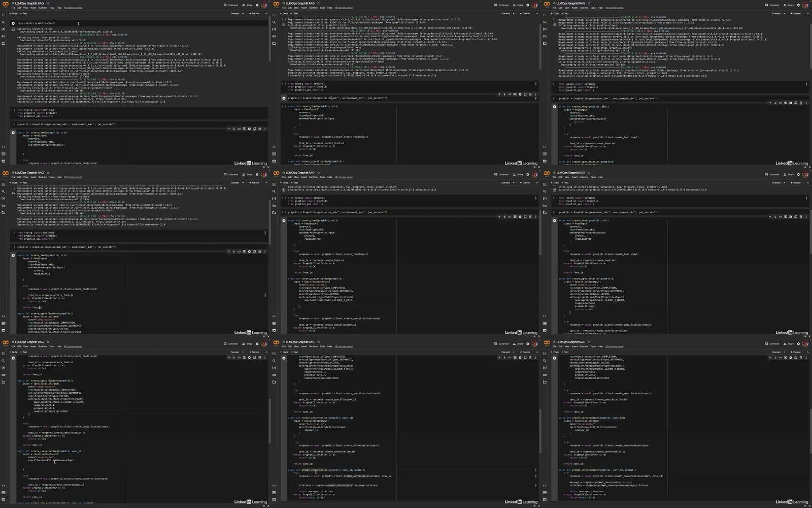Click the Share button in middle-left frame
Viewport: 812px width, 508px height.
tap(248, 175)
